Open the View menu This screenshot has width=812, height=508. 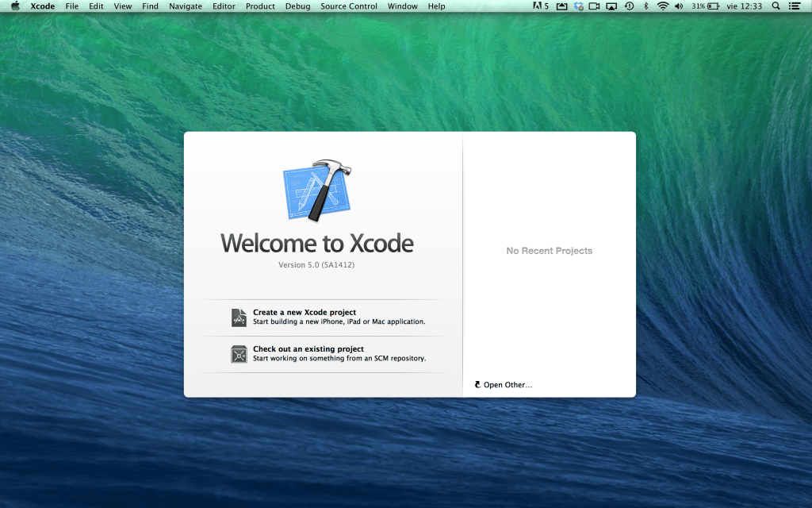[x=123, y=6]
